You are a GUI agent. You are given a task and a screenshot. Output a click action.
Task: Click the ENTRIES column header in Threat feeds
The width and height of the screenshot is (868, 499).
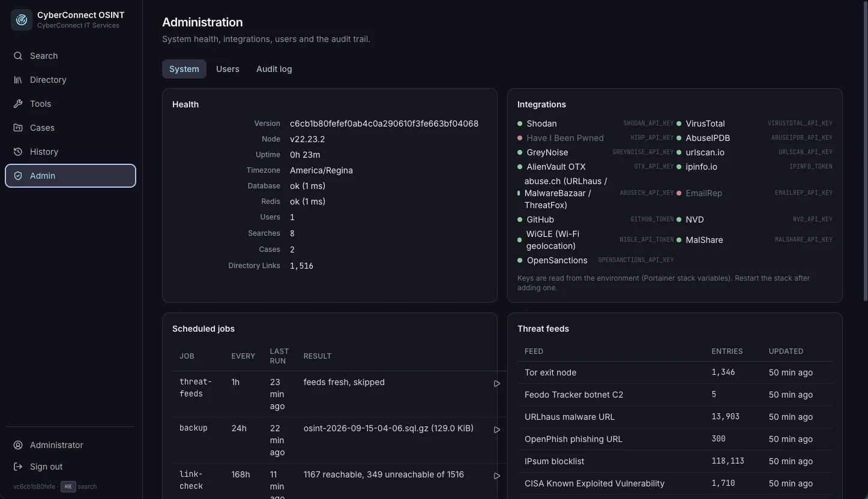727,351
